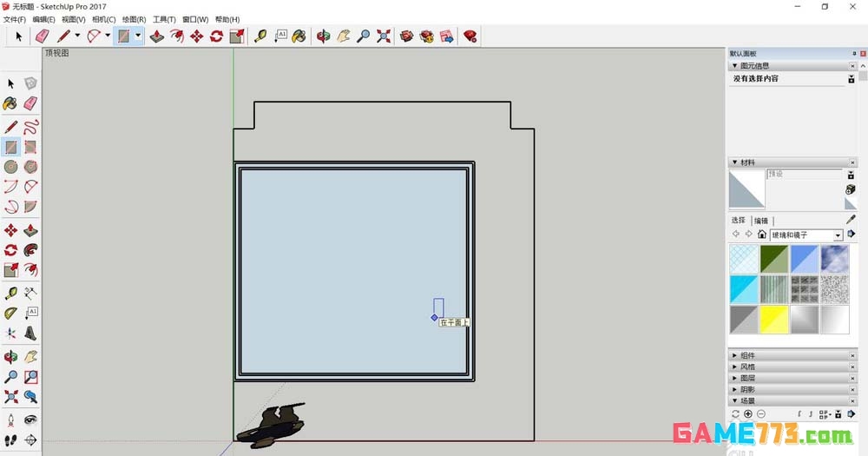This screenshot has height=456, width=868.
Task: Select the Polygon tool in the left toolbar
Action: pyautogui.click(x=31, y=166)
